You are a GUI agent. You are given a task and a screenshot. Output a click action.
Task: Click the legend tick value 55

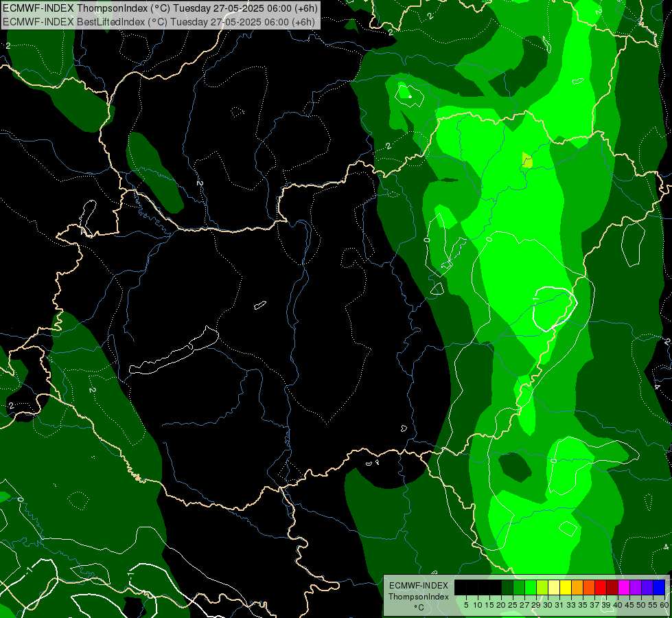click(653, 605)
